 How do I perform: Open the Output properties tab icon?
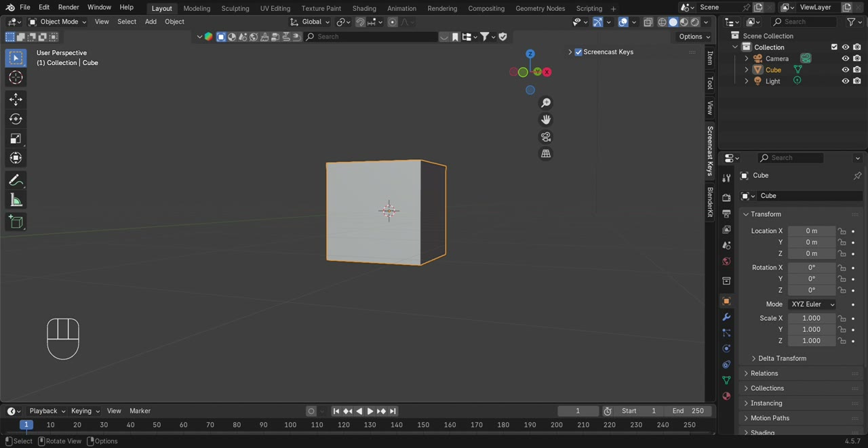(726, 213)
